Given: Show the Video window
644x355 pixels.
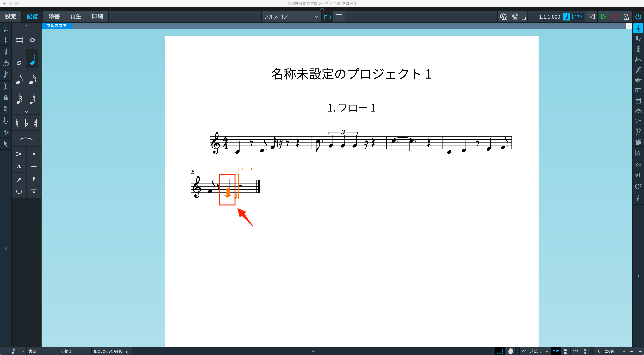Looking at the screenshot, I should pos(503,17).
